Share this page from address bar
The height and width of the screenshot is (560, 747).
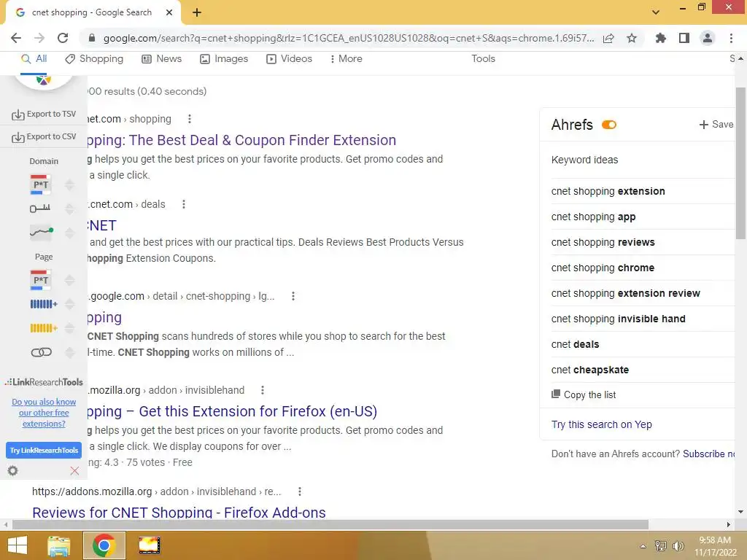click(608, 38)
